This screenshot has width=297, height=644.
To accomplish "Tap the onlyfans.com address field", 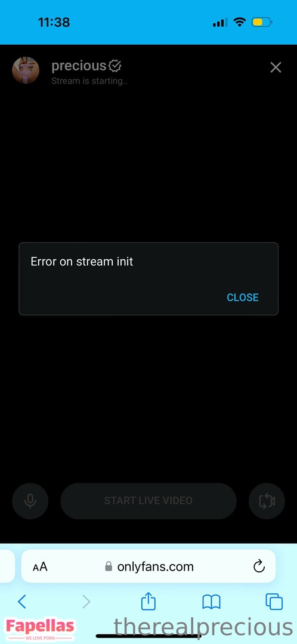I will click(148, 566).
